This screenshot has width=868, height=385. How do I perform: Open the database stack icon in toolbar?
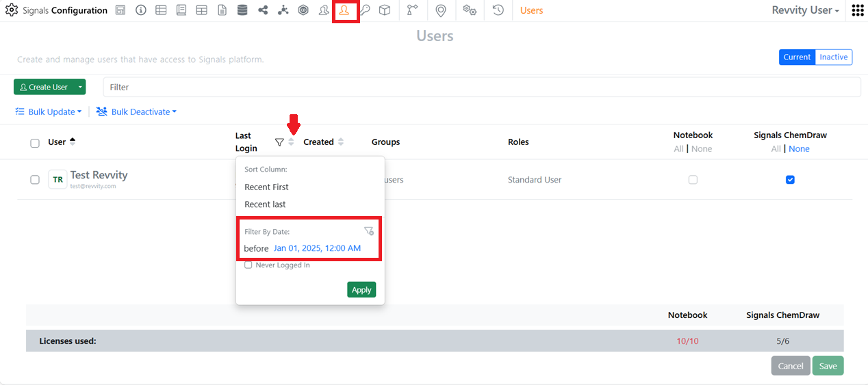tap(242, 10)
